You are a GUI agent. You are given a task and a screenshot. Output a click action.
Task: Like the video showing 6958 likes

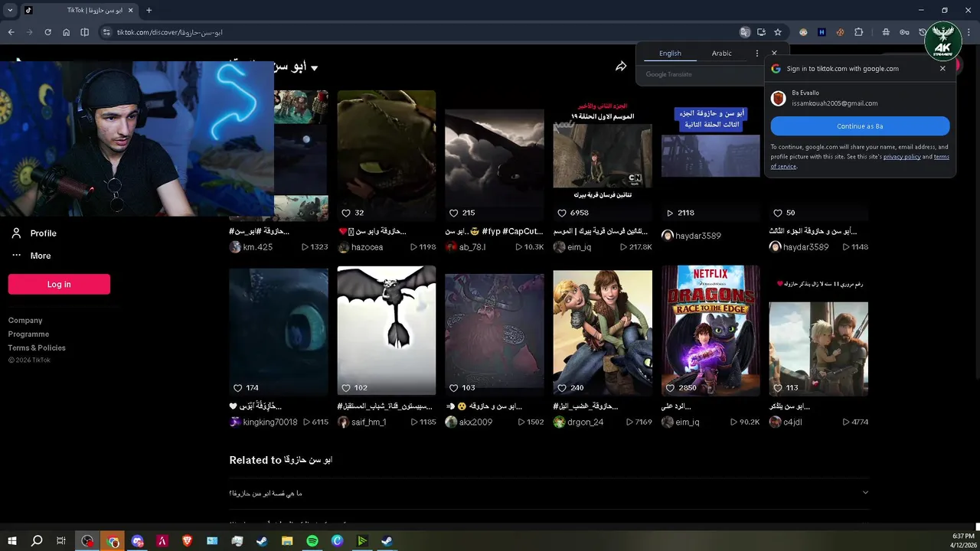click(562, 213)
